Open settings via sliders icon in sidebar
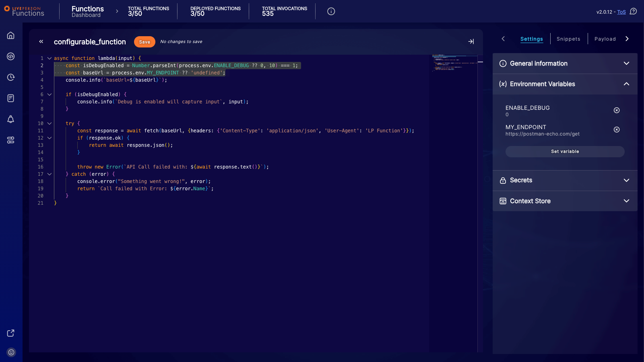Viewport: 644px width, 362px height. point(10,140)
